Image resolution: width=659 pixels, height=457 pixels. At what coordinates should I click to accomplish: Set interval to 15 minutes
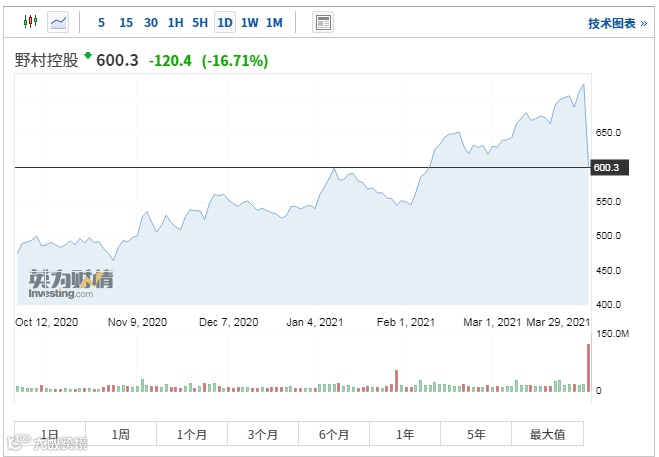click(x=126, y=22)
